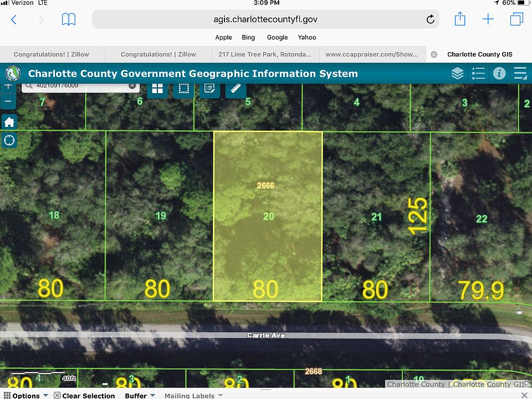
Task: Select the measurement ruler tool
Action: click(236, 89)
